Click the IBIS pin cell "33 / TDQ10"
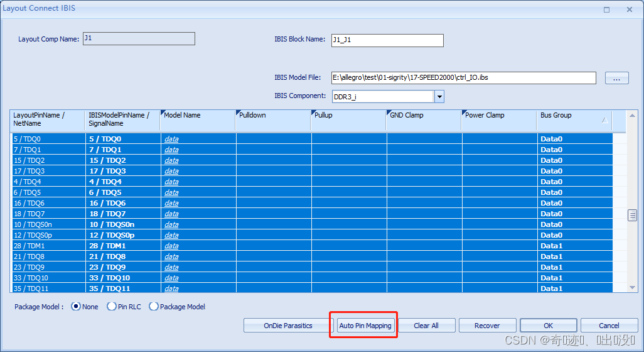 (123, 278)
